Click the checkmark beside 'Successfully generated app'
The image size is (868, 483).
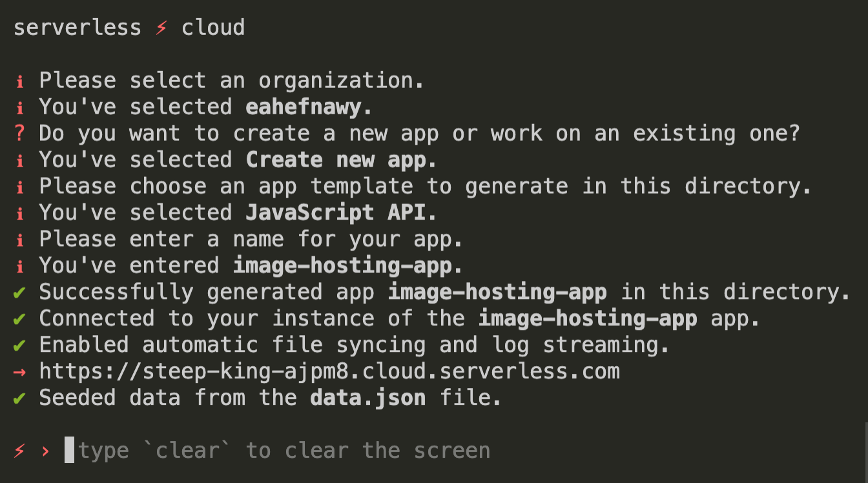(19, 292)
